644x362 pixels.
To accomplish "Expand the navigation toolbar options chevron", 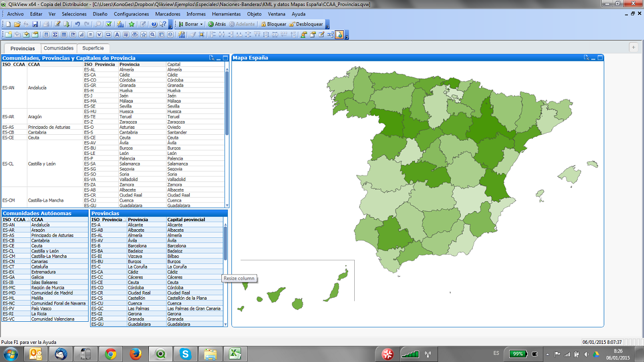I will click(328, 25).
